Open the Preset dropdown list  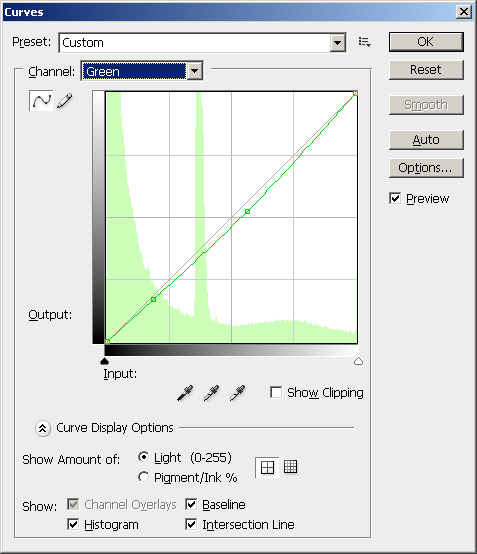(x=338, y=43)
